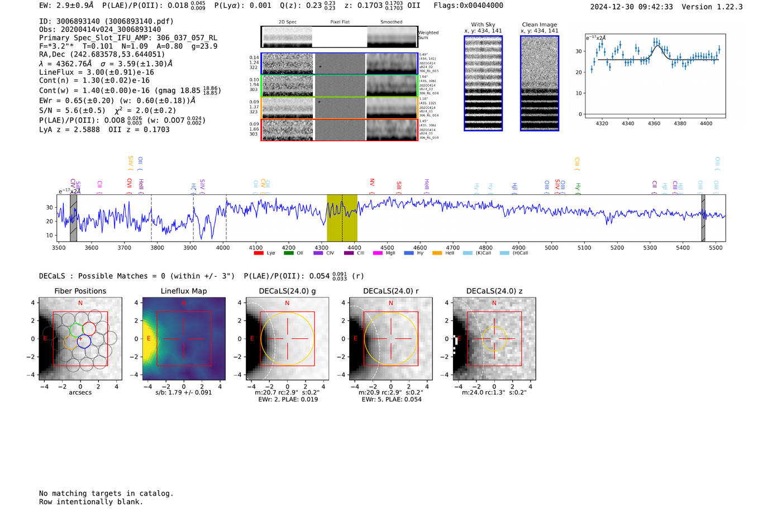
Task: Click the EWr: 5, PLAE: 0.054 caption
Action: tap(391, 400)
